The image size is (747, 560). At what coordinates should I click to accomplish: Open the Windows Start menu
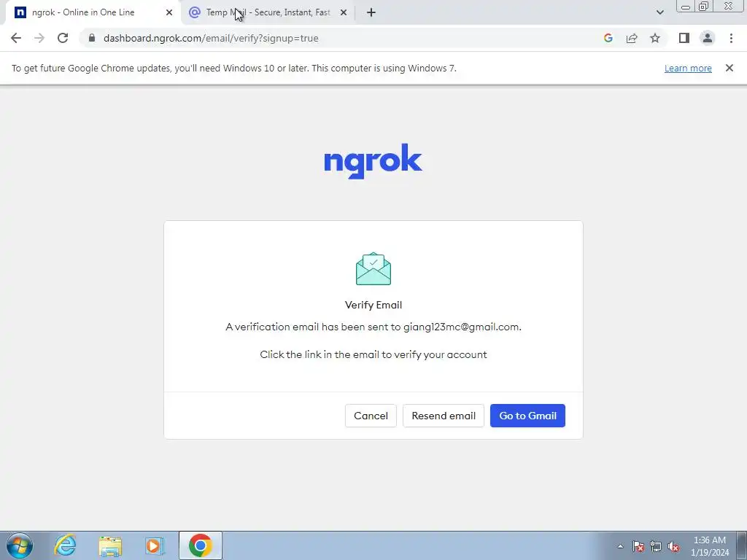(20, 545)
